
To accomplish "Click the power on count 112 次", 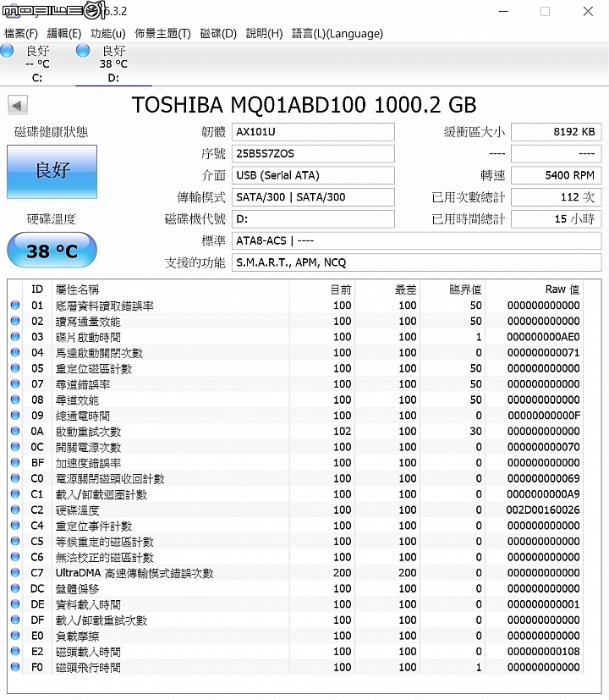I will (x=557, y=197).
